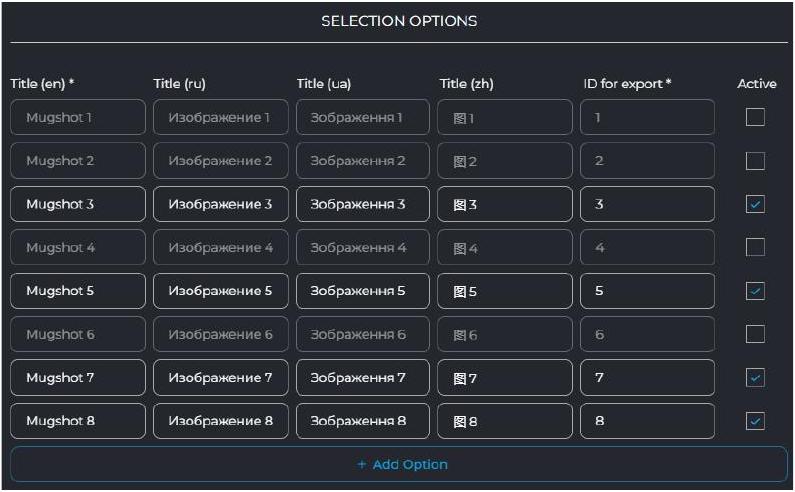Select the English title field Mugshot 2
The image size is (795, 492).
(78, 161)
